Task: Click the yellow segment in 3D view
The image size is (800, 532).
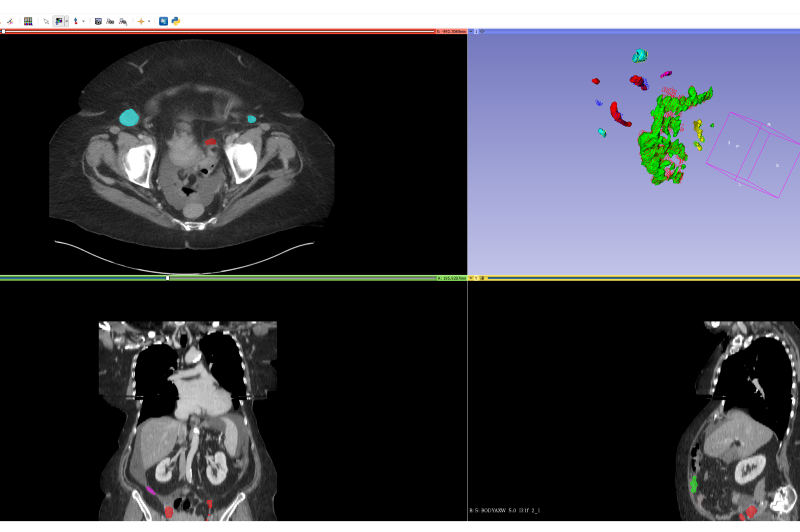Action: pyautogui.click(x=698, y=131)
